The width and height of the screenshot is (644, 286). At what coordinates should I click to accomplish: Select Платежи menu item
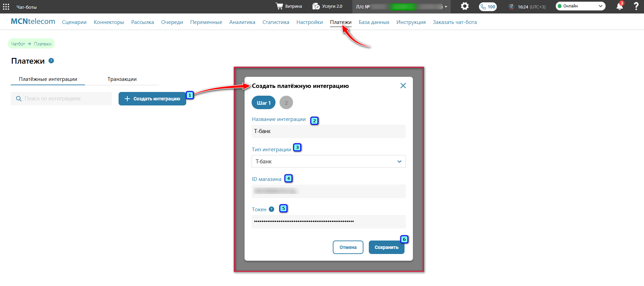(341, 22)
